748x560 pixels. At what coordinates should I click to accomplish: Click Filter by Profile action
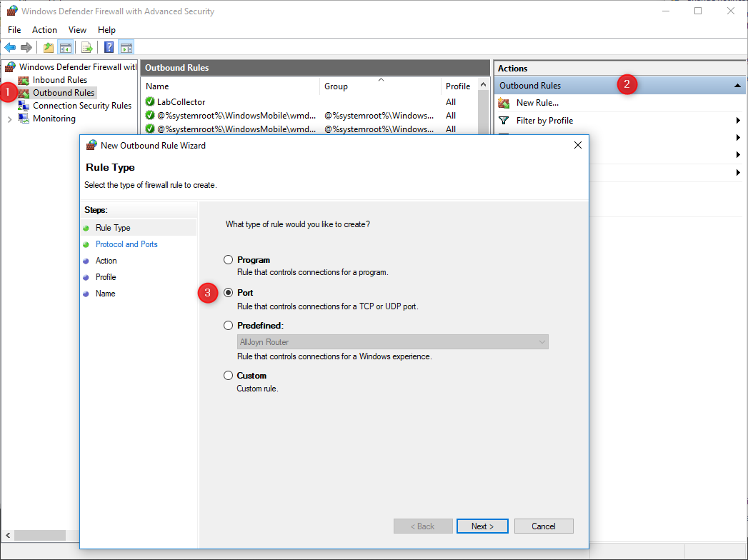545,120
